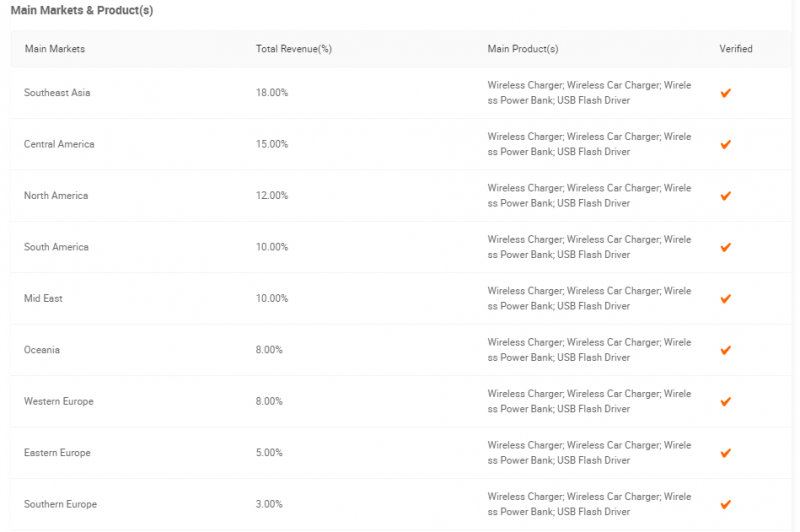Click the North America products text

pos(589,196)
